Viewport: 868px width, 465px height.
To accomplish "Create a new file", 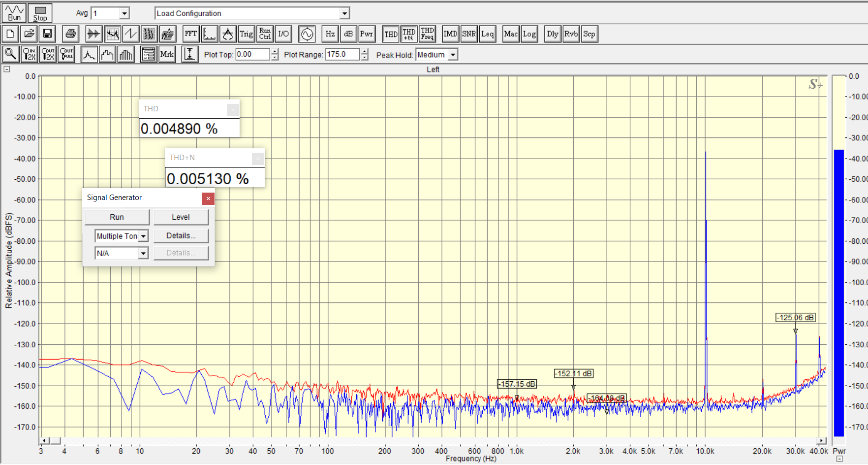I will coord(10,34).
